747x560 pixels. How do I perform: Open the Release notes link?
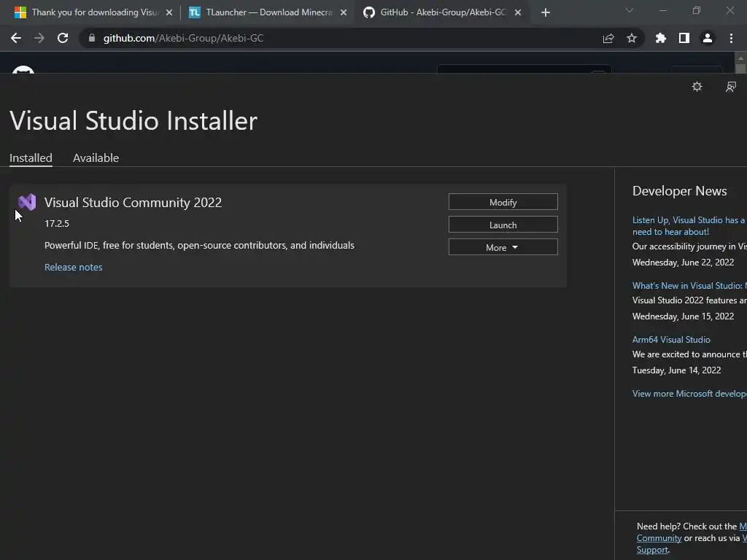74,267
